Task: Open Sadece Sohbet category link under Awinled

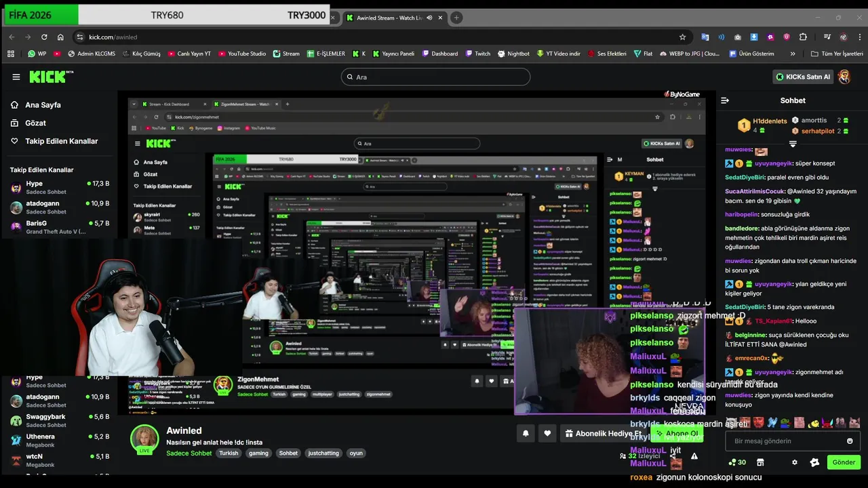Action: (x=189, y=453)
